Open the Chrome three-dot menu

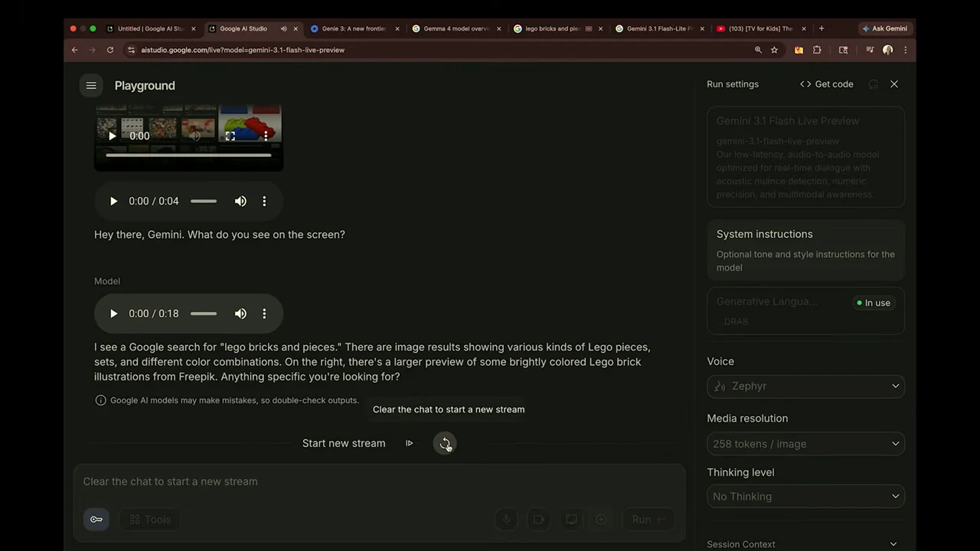pyautogui.click(x=905, y=50)
